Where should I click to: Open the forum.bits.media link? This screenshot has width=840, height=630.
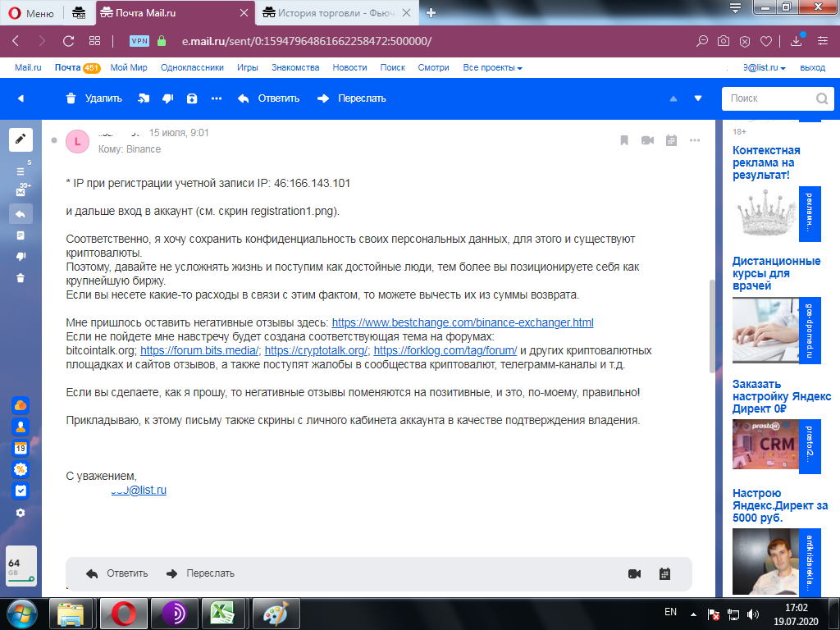[199, 350]
